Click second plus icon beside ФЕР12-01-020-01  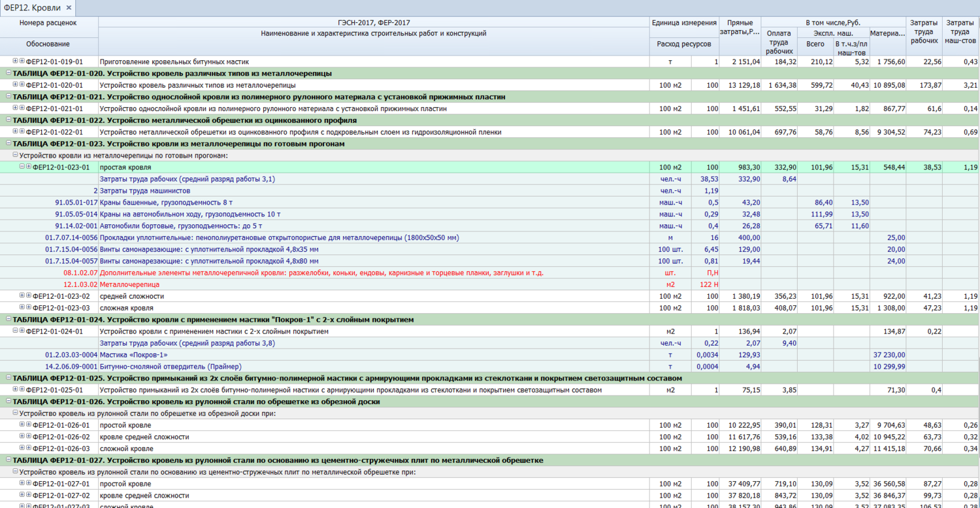pos(22,85)
